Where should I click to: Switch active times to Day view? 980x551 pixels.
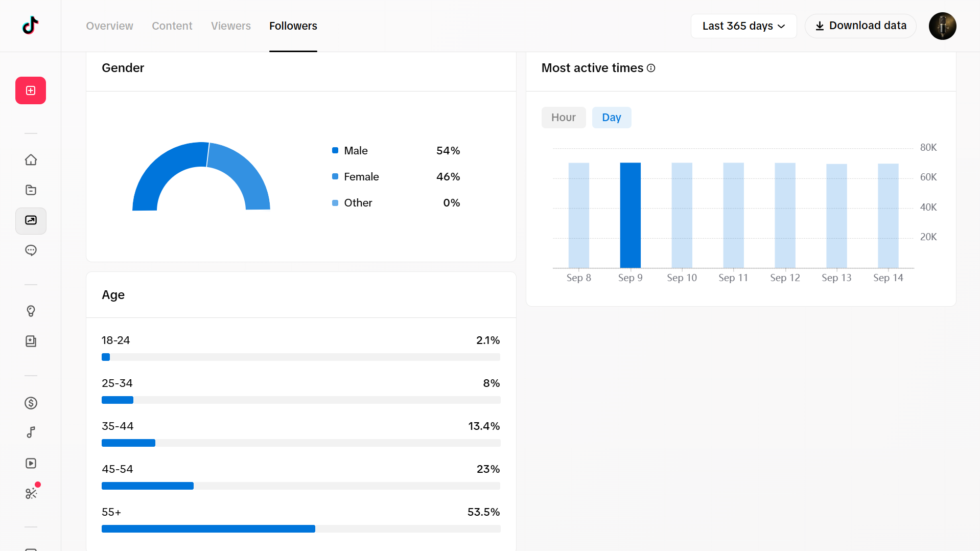tap(612, 118)
